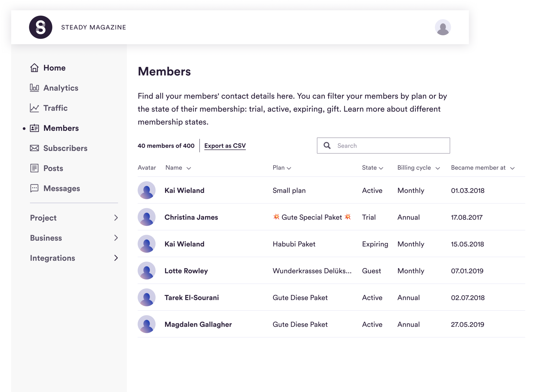The height and width of the screenshot is (392, 544).
Task: Open the Name column sort dropdown
Action: [x=189, y=168]
